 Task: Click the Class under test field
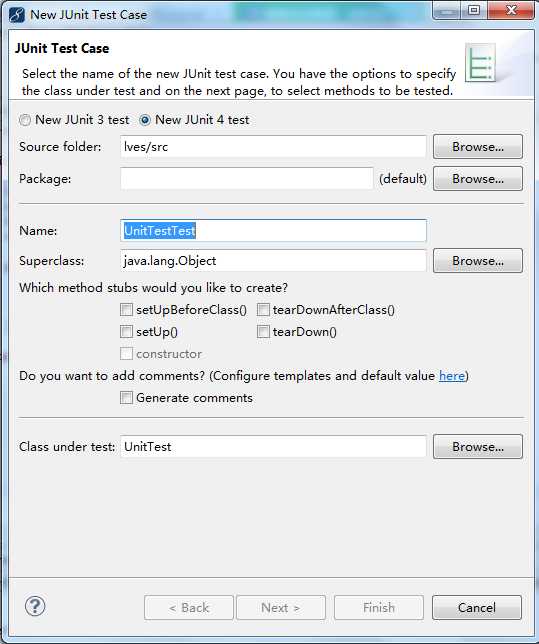[x=273, y=446]
